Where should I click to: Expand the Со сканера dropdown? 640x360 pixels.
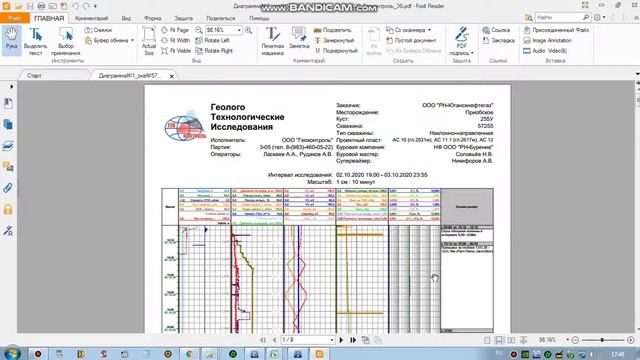click(429, 30)
